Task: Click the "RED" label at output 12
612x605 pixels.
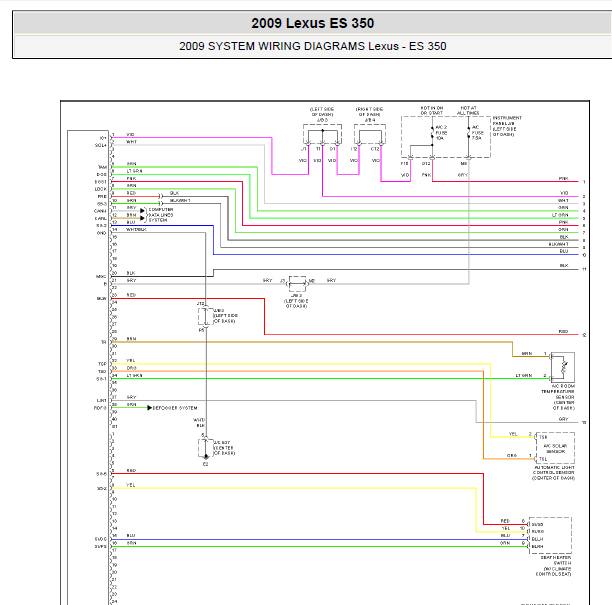Action: (563, 331)
